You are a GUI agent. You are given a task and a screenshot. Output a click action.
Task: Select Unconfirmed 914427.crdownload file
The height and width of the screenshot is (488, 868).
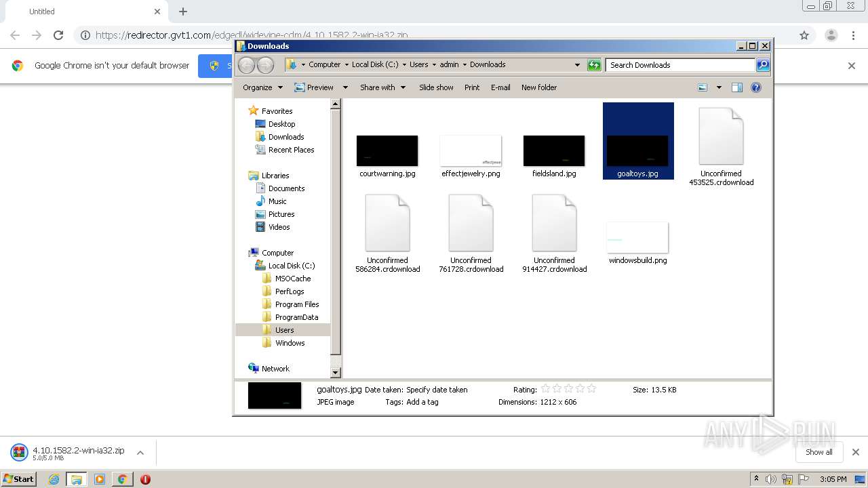pos(554,233)
